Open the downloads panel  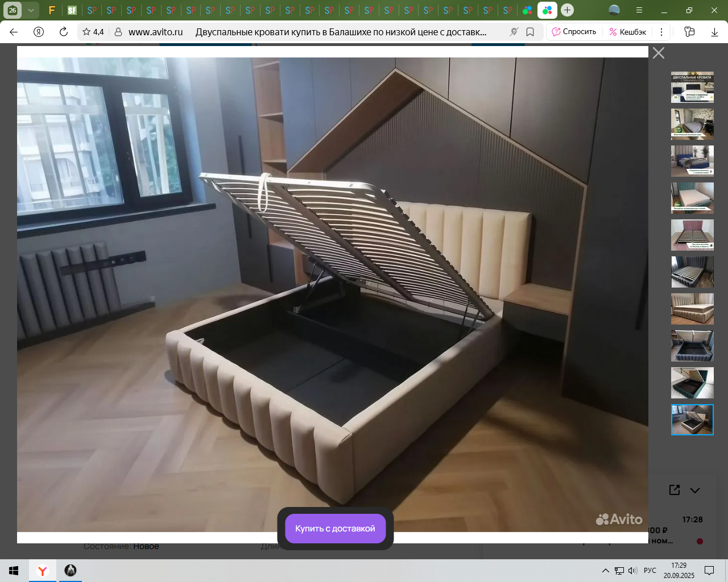click(x=714, y=32)
